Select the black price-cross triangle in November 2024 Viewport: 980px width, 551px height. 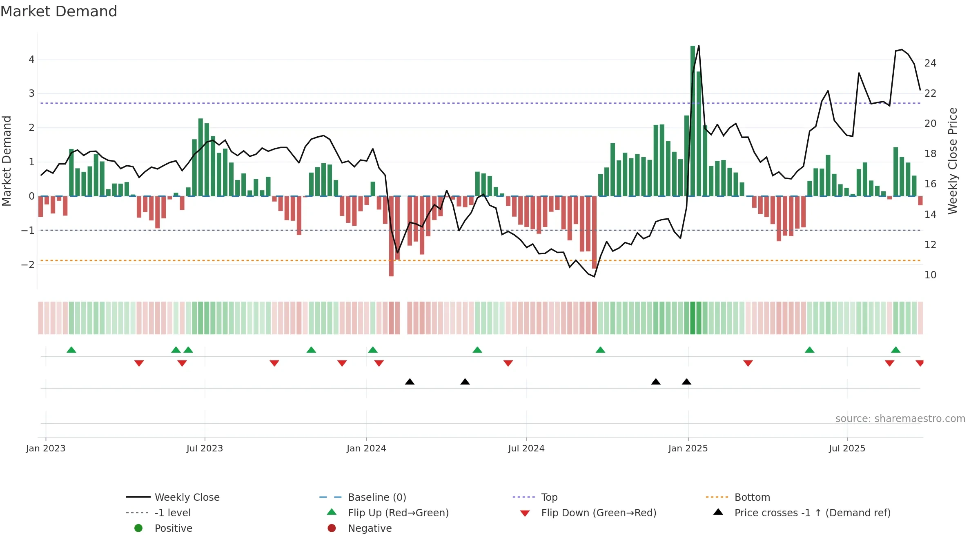click(656, 382)
